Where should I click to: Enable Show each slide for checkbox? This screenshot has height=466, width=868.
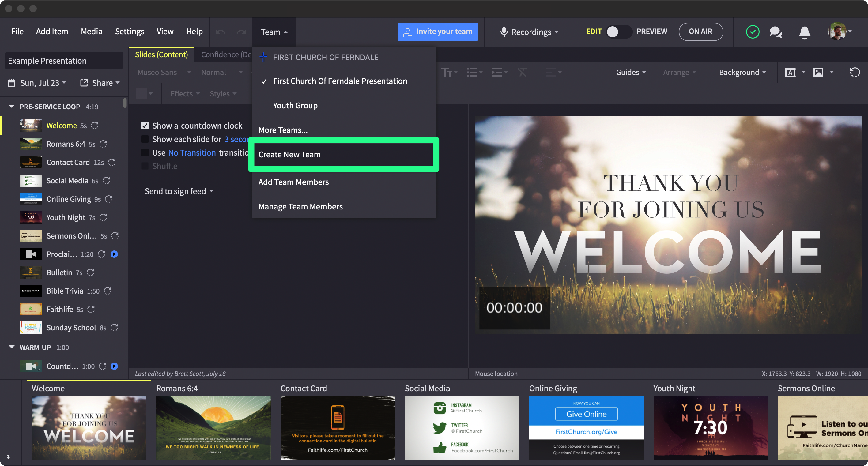145,139
